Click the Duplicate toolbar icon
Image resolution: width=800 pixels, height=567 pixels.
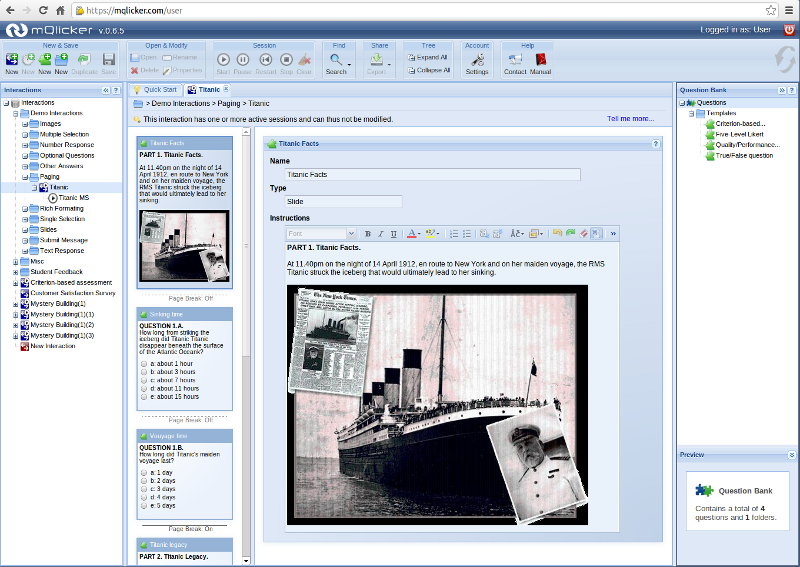(x=84, y=59)
